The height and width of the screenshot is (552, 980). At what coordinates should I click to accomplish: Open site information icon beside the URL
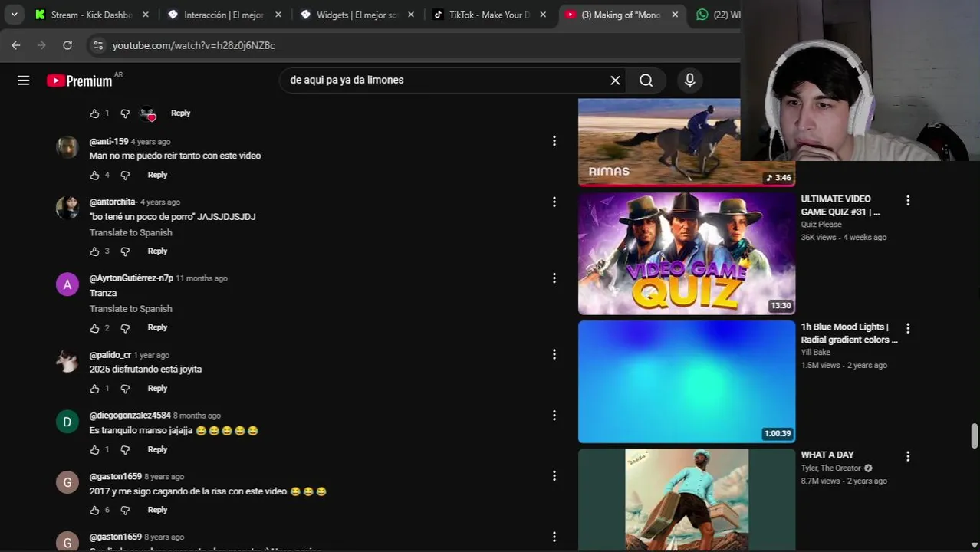pos(97,45)
